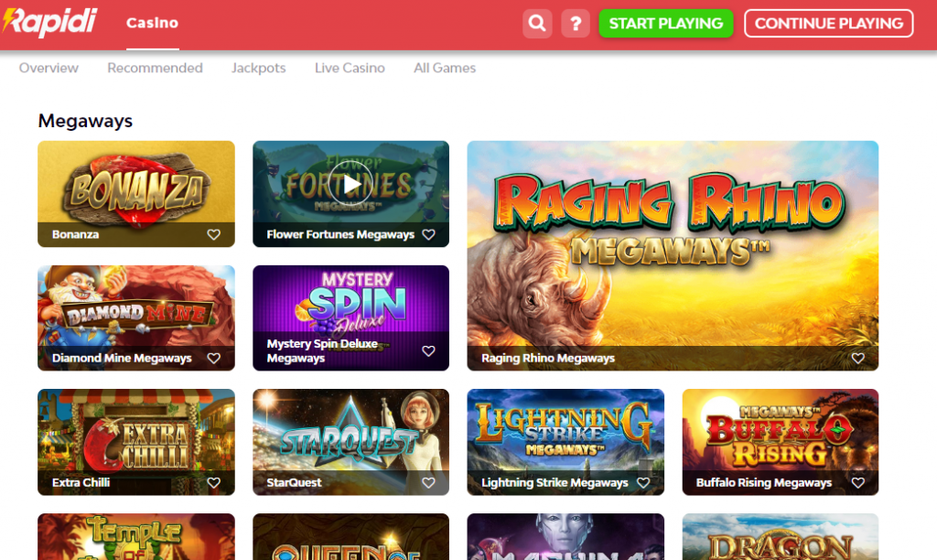This screenshot has height=560, width=937.
Task: Favorite Flower Fortunes Megaways heart
Action: tap(428, 234)
